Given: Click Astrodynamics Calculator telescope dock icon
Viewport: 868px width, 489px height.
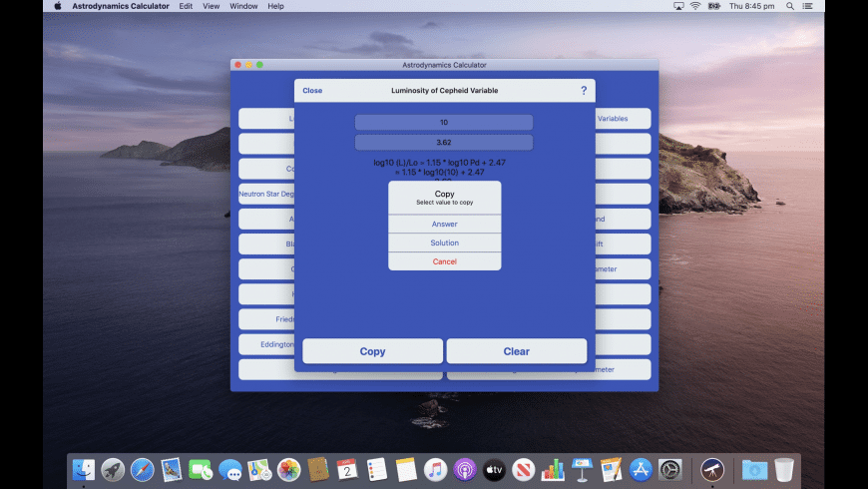Looking at the screenshot, I should [712, 470].
